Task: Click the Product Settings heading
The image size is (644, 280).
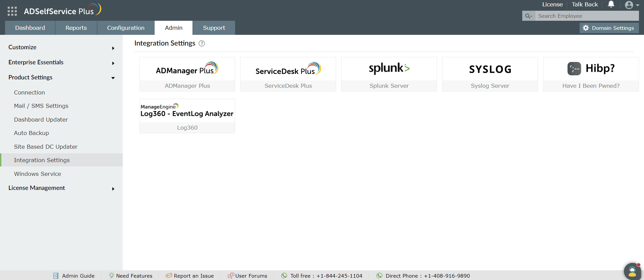Action: (x=31, y=77)
